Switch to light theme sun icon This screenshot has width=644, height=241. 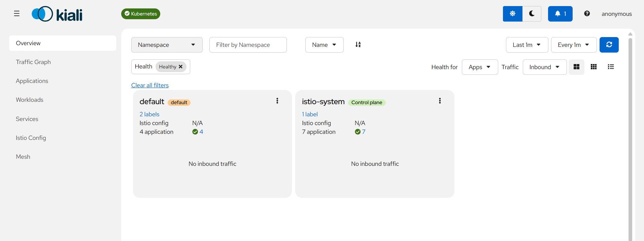tap(512, 14)
